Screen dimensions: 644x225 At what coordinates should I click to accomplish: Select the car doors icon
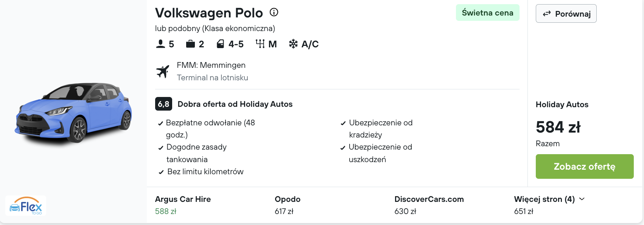(x=220, y=44)
